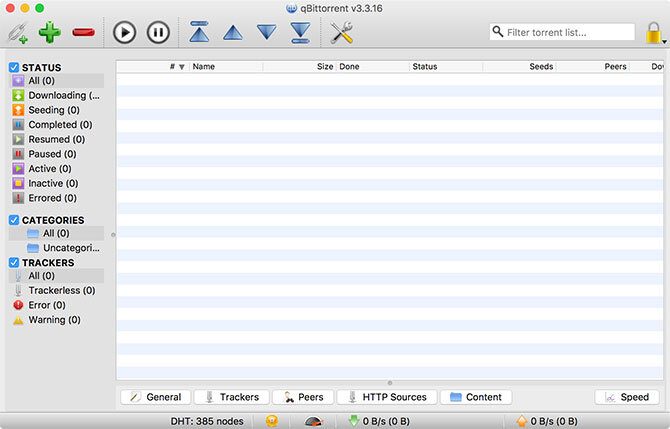This screenshot has width=670, height=429.
Task: Click the connection status icon in status bar
Action: click(272, 421)
